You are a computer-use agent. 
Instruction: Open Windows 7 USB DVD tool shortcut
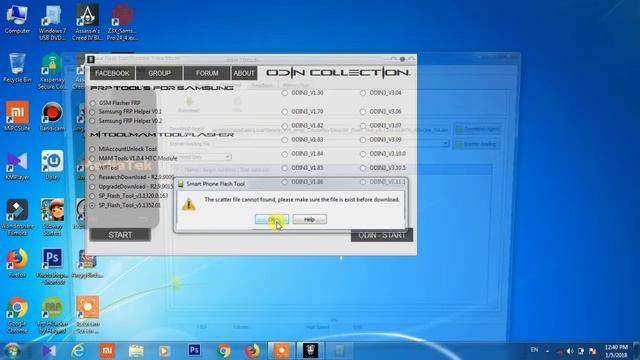click(x=52, y=23)
